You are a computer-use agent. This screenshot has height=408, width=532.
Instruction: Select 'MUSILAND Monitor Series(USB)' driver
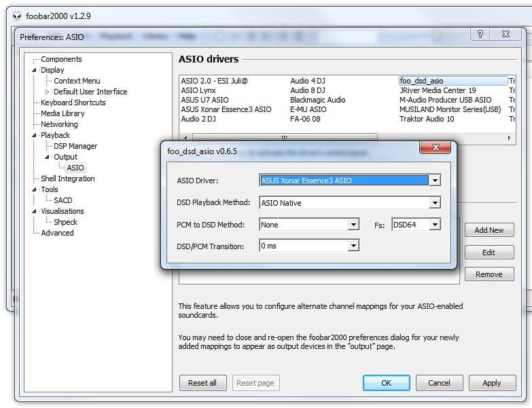point(450,109)
